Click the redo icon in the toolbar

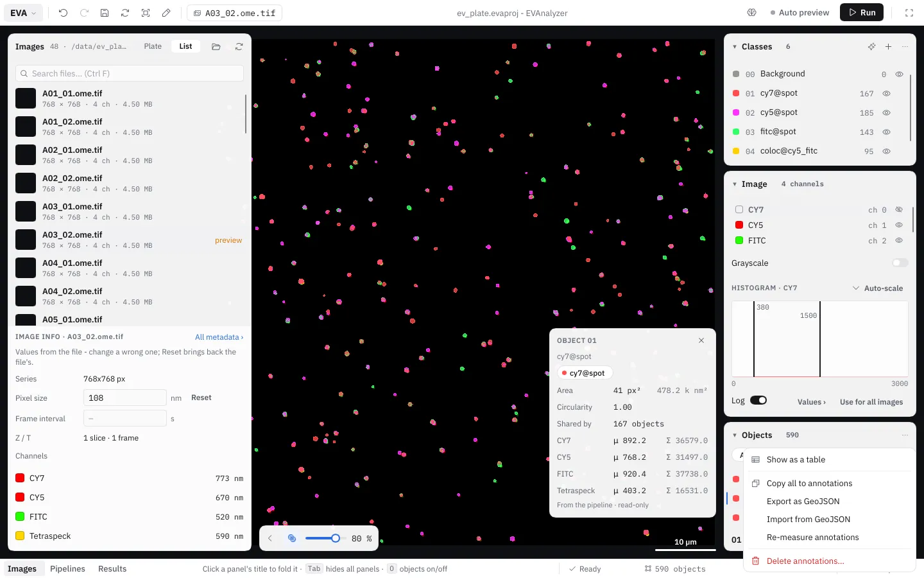tap(84, 13)
